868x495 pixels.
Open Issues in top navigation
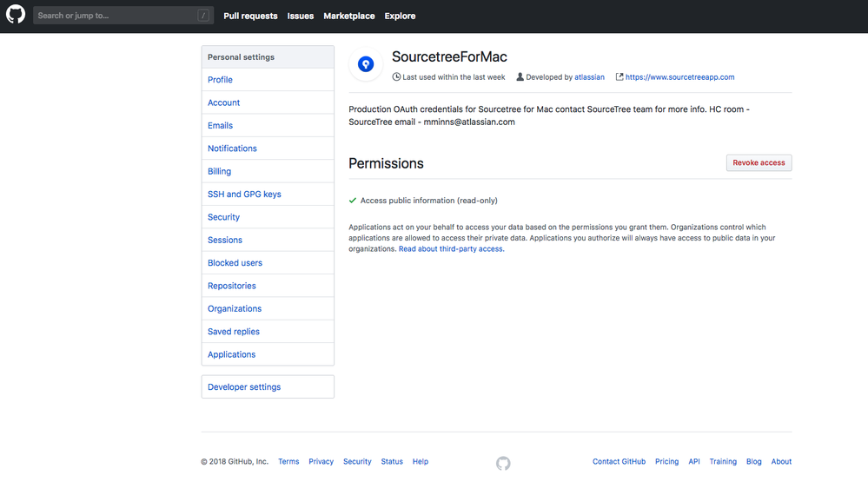300,16
